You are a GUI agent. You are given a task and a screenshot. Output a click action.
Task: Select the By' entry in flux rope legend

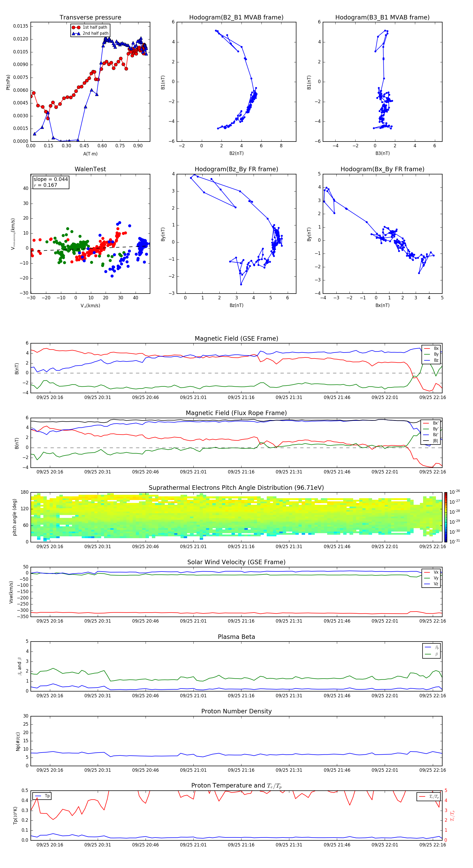click(x=431, y=429)
